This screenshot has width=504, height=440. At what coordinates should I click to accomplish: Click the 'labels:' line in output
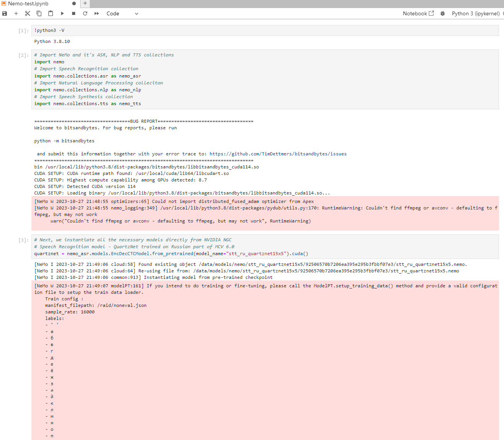(x=54, y=318)
